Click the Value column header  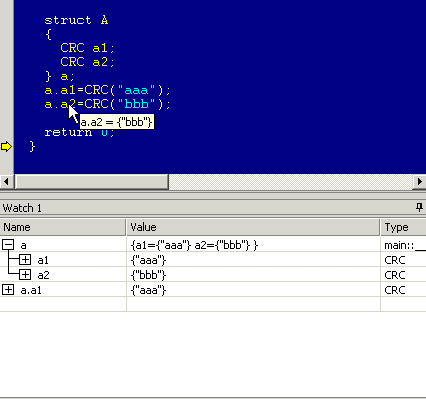point(253,227)
